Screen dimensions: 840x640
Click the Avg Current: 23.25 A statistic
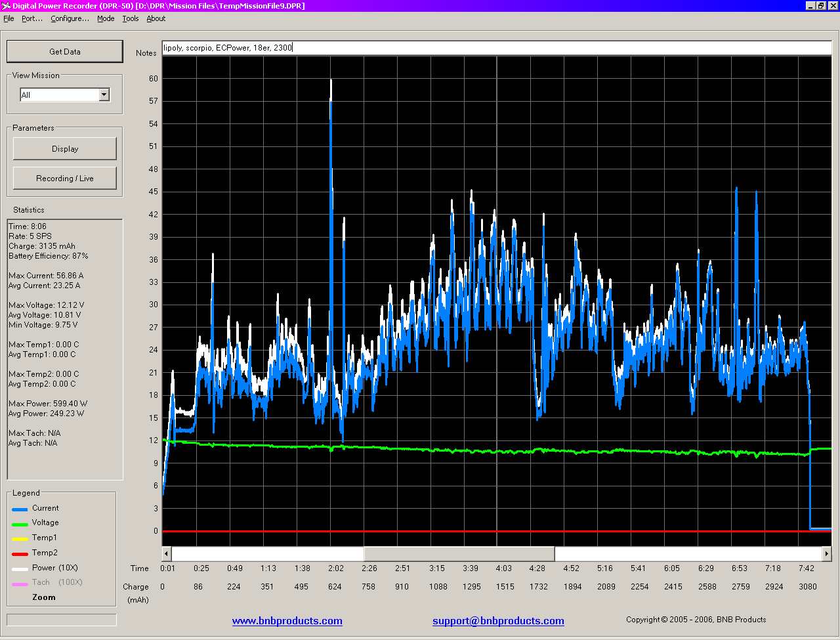click(x=44, y=285)
